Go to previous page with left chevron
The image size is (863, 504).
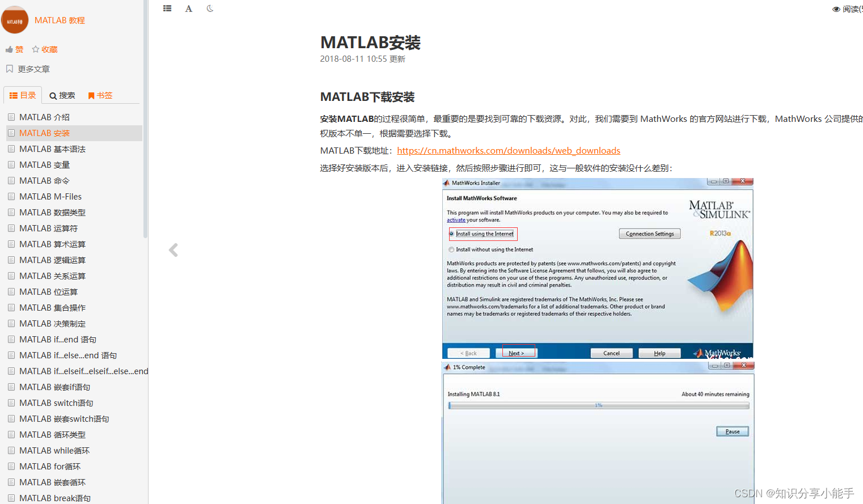point(174,250)
